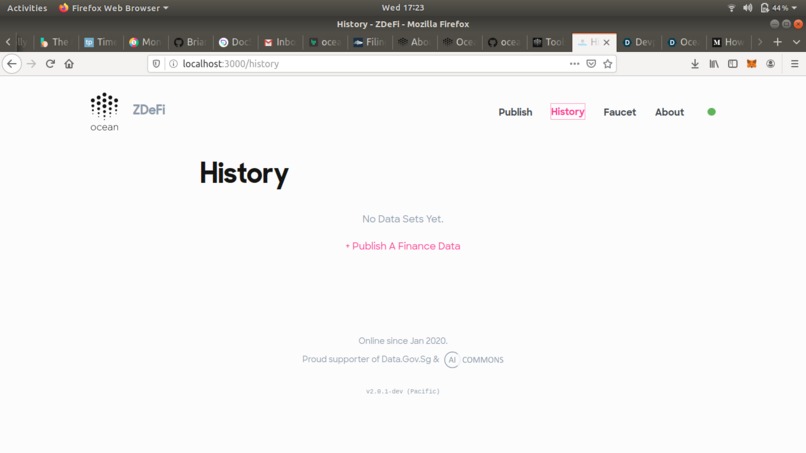The height and width of the screenshot is (453, 806).
Task: Click the Ocean logo
Action: tap(104, 112)
